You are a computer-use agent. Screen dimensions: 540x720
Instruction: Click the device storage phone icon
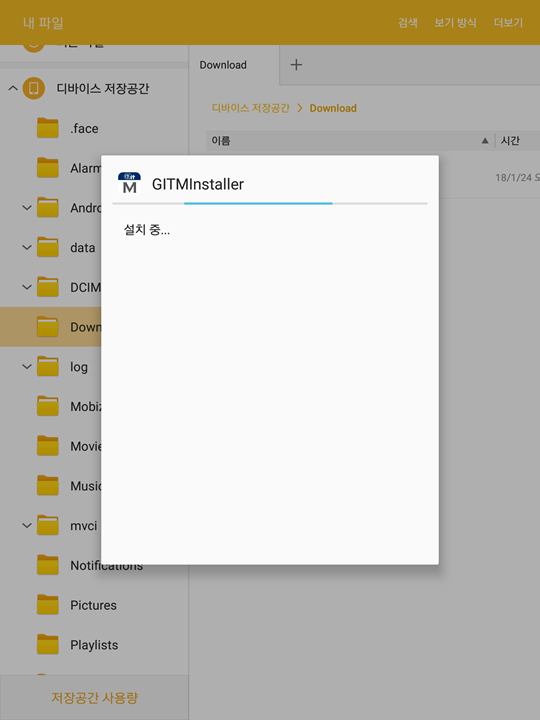tap(34, 88)
